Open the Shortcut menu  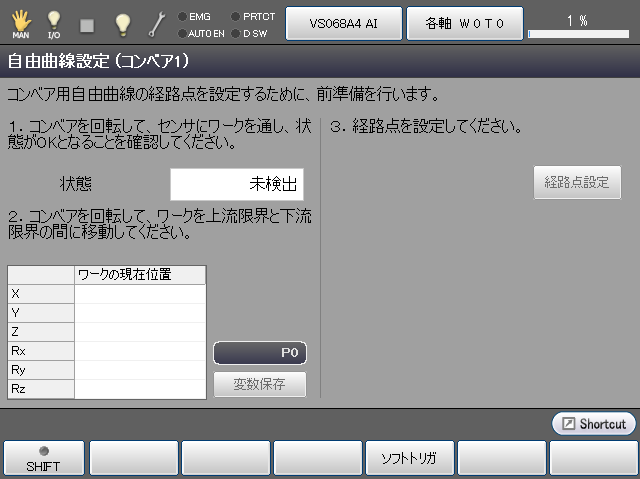tap(594, 424)
